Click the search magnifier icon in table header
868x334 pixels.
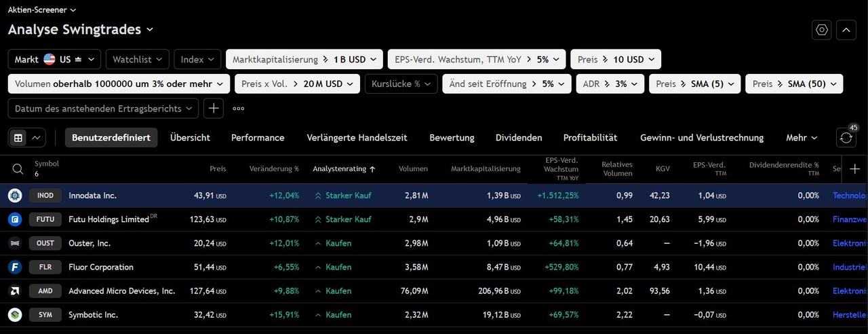18,169
